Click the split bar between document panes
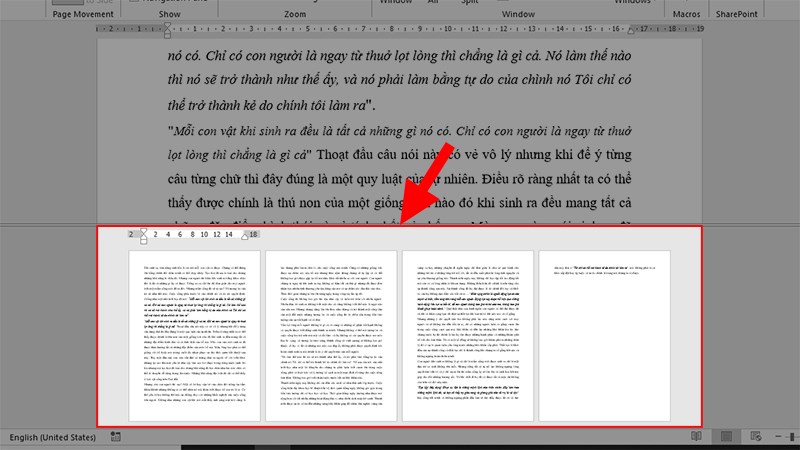800x450 pixels. (400, 222)
